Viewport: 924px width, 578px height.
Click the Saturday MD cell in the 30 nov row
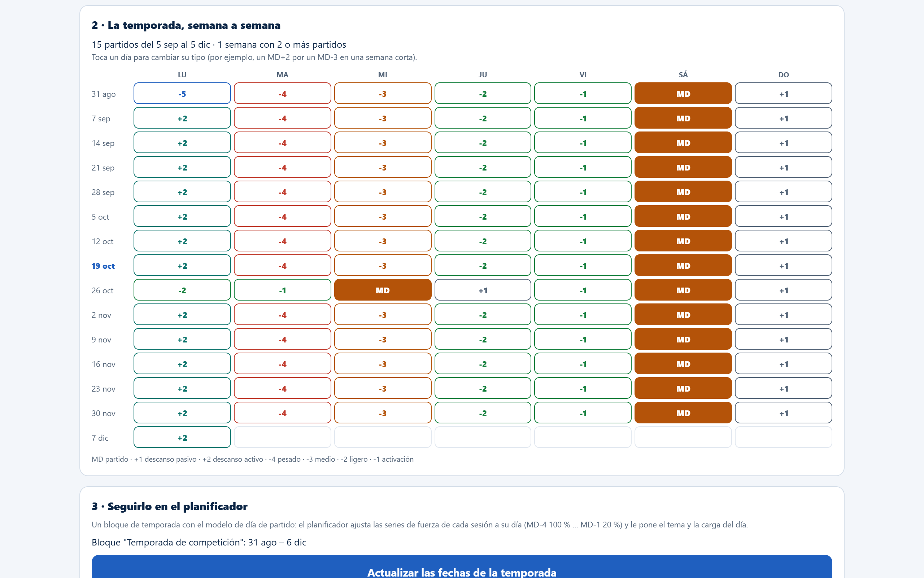point(683,413)
